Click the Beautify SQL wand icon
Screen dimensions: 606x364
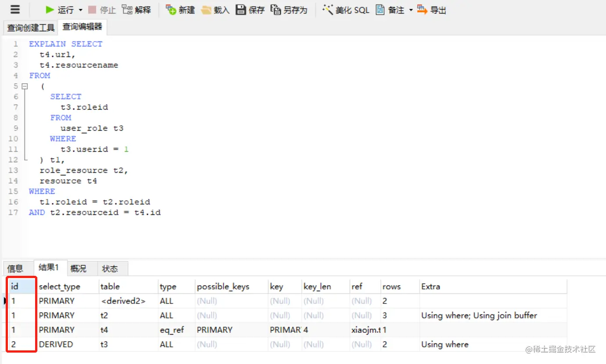coord(328,10)
